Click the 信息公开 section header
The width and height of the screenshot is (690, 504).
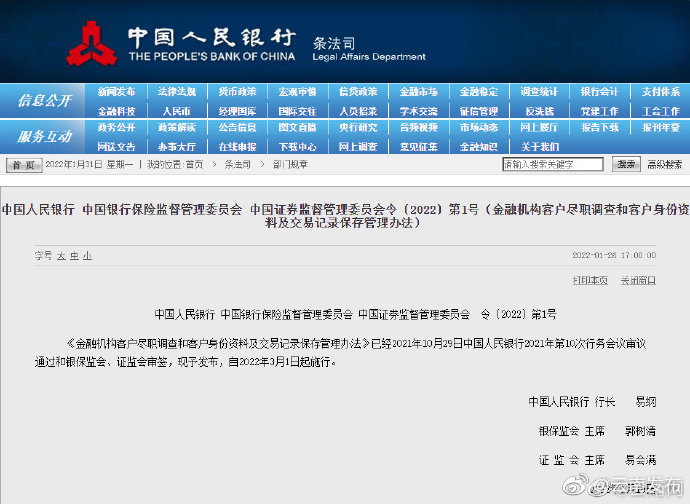(44, 101)
